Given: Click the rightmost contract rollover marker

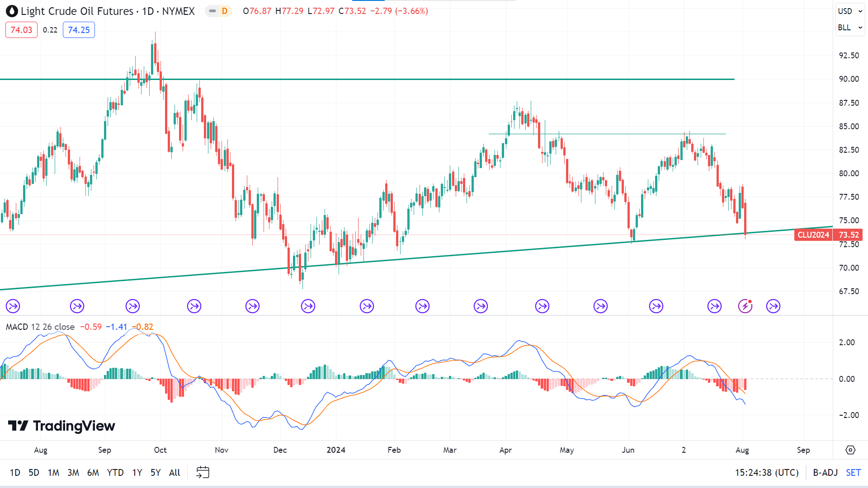Looking at the screenshot, I should pyautogui.click(x=774, y=306).
